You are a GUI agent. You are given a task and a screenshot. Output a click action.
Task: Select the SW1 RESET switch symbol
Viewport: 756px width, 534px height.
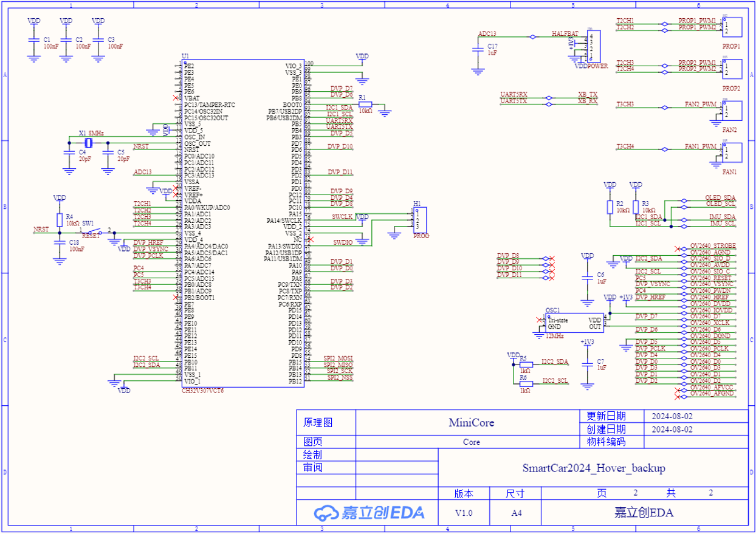[95, 231]
